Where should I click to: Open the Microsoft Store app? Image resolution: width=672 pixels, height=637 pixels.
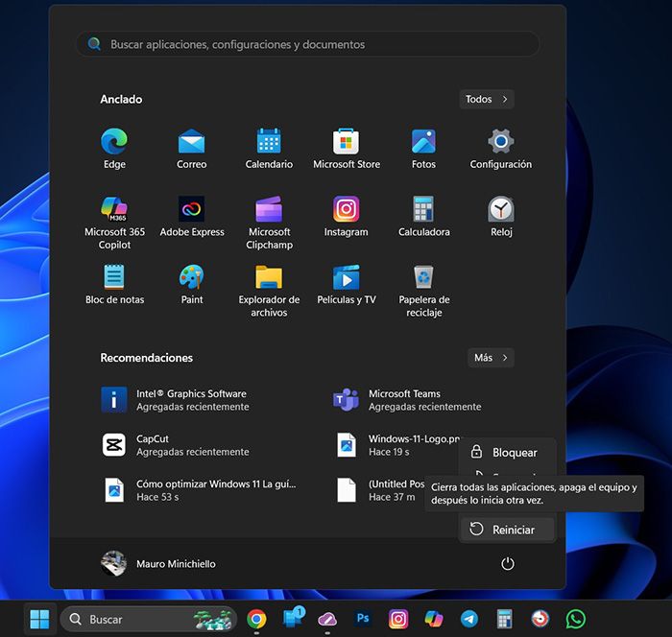tap(347, 149)
